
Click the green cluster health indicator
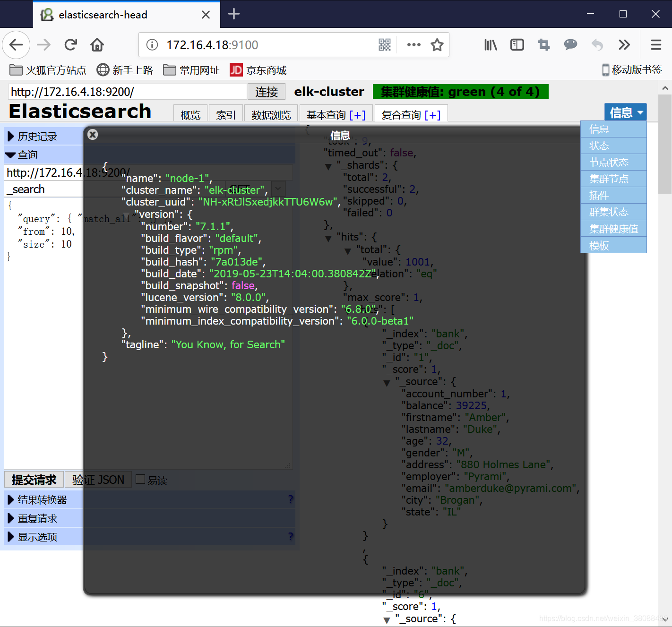pyautogui.click(x=461, y=92)
